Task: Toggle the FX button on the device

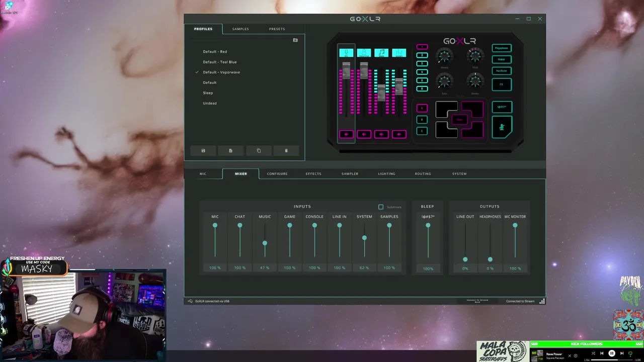Action: (x=502, y=84)
